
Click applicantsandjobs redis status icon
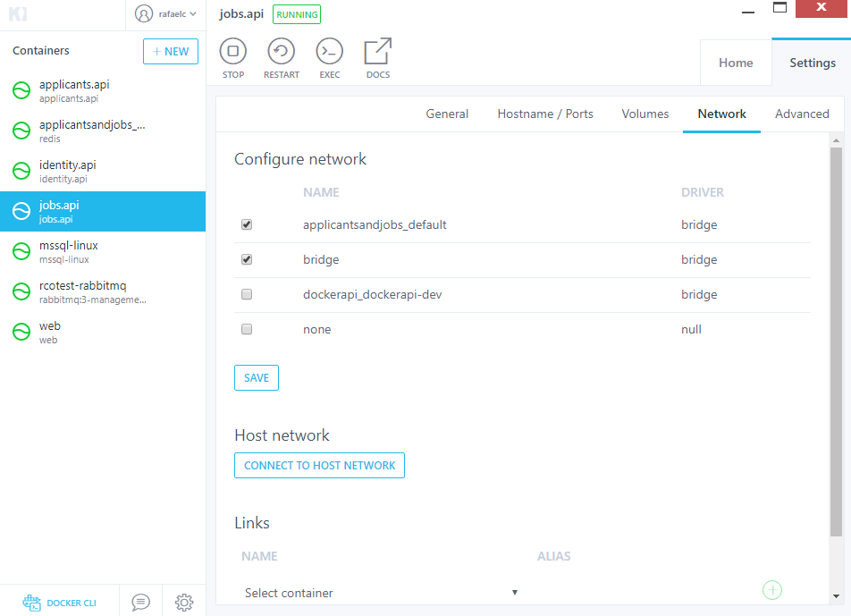(21, 131)
